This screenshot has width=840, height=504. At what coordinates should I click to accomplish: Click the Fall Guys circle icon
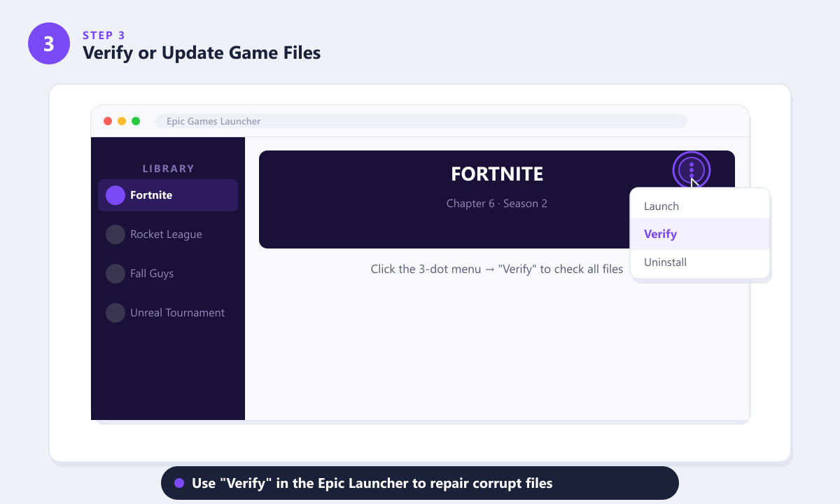[x=115, y=274]
